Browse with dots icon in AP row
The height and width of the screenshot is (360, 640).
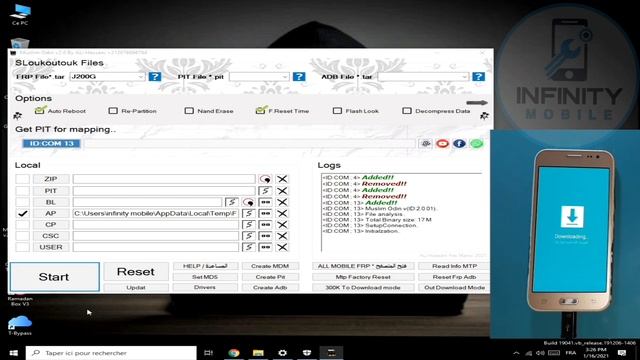click(x=265, y=213)
